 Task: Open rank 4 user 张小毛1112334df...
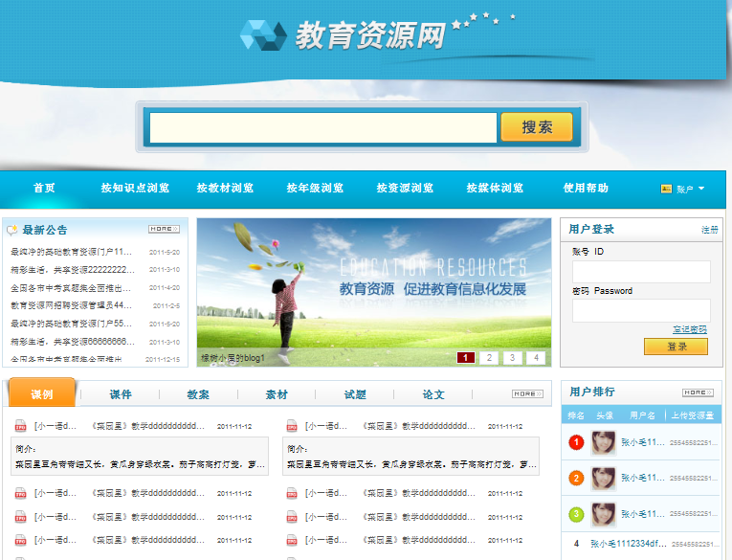coord(629,544)
